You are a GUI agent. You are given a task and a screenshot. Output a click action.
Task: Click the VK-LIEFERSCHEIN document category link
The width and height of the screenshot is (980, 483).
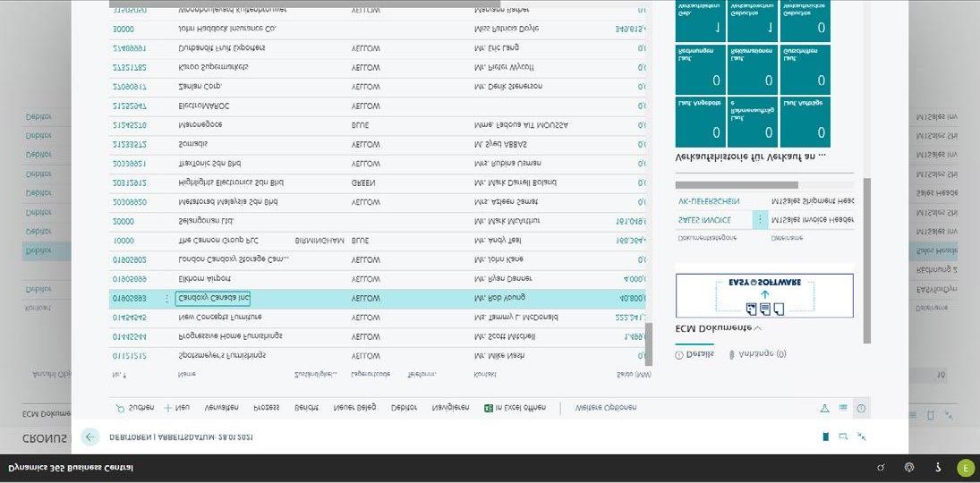(x=709, y=201)
